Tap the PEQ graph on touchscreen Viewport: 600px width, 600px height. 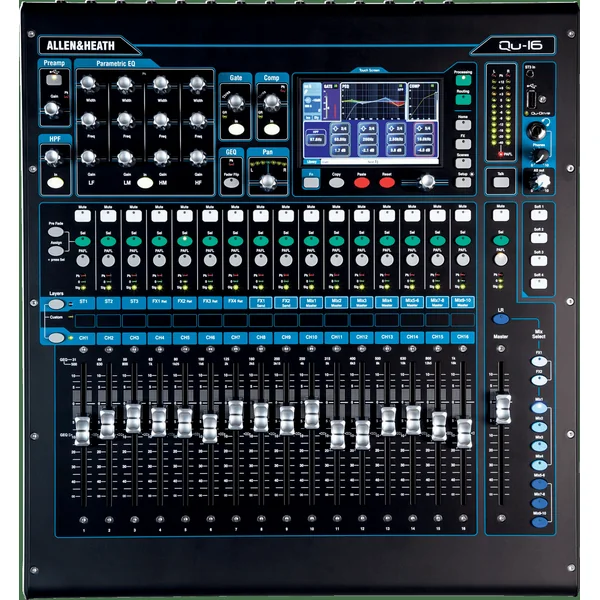[x=373, y=101]
